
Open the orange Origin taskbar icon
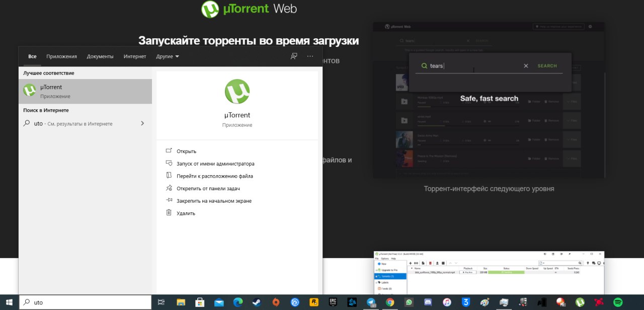(x=276, y=302)
